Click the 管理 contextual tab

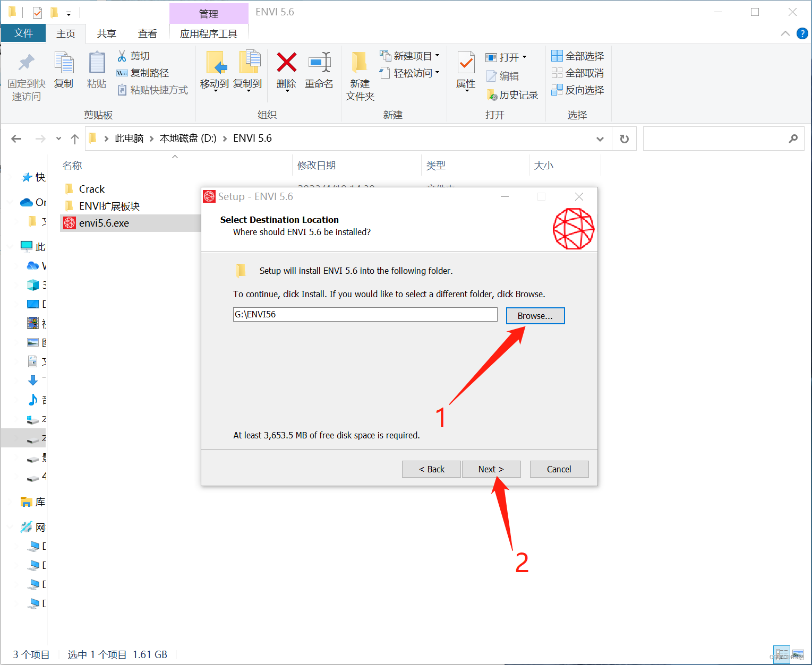pyautogui.click(x=209, y=14)
